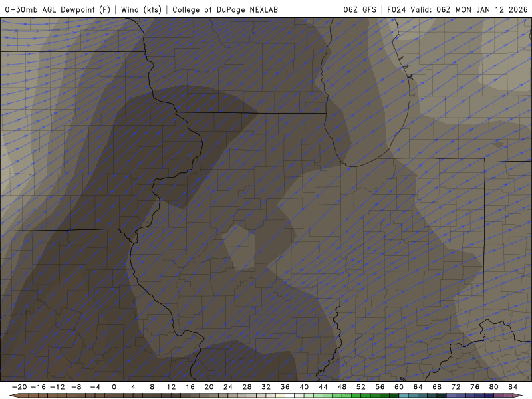This screenshot has width=532, height=399.
Task: Click the right arrow end of colorbar
Action: pos(518,396)
